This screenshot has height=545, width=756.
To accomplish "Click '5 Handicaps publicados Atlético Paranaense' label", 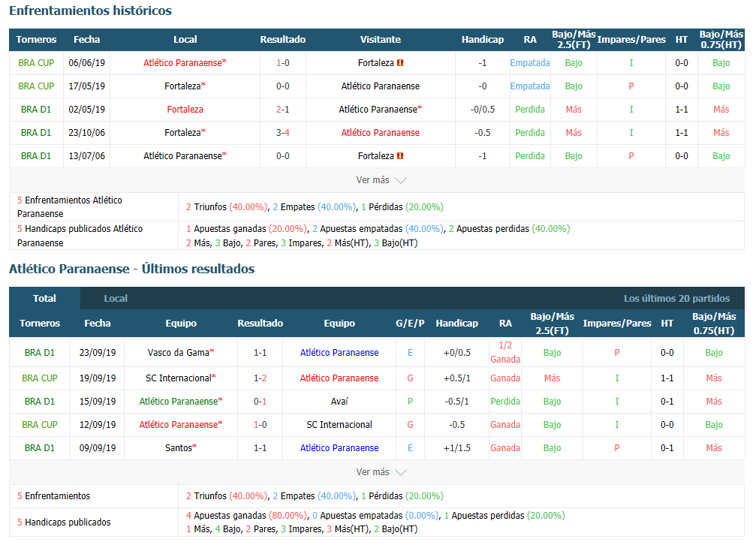I will (80, 236).
